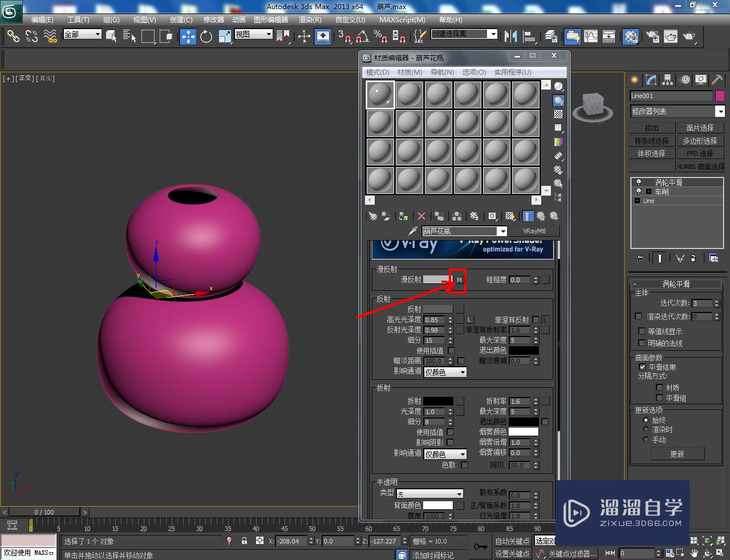Open material editor 实用程序(U) menu

click(x=513, y=72)
